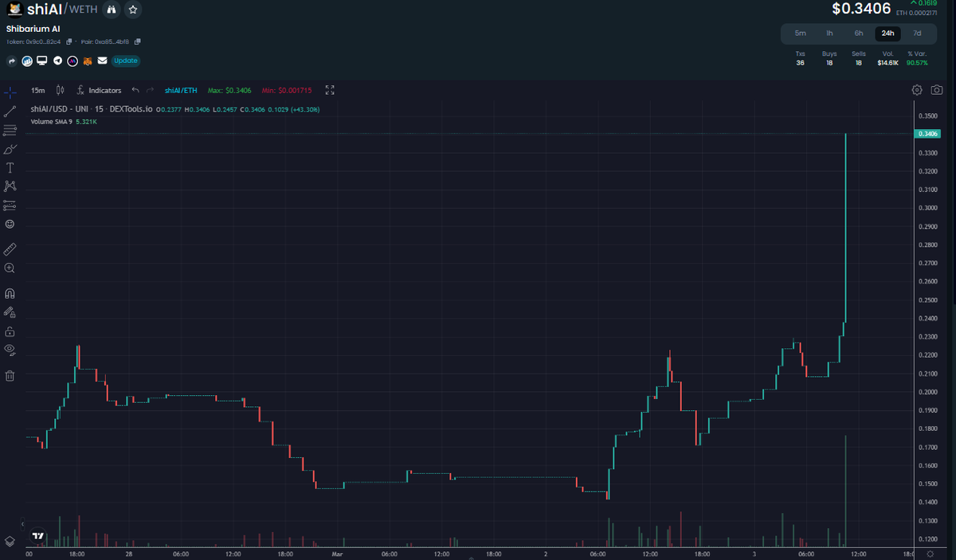Screen dimensions: 956x560
Task: Open the CoinMarketCap chart icon link
Action: [x=27, y=61]
